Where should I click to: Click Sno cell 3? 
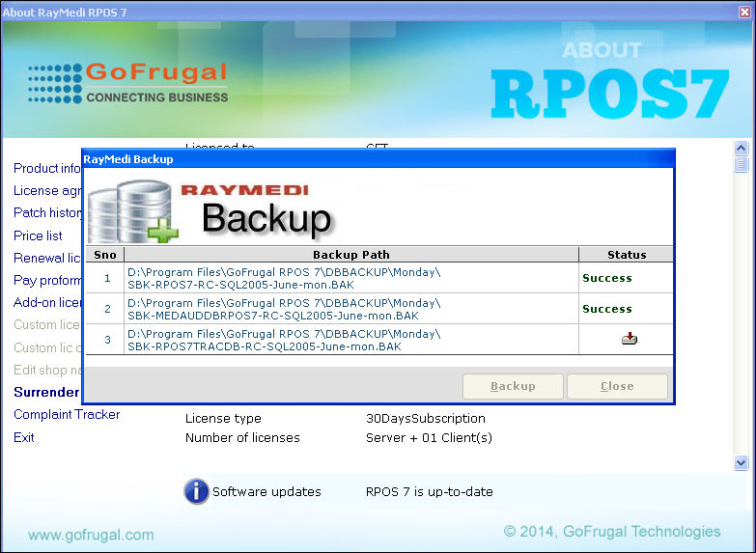[107, 340]
